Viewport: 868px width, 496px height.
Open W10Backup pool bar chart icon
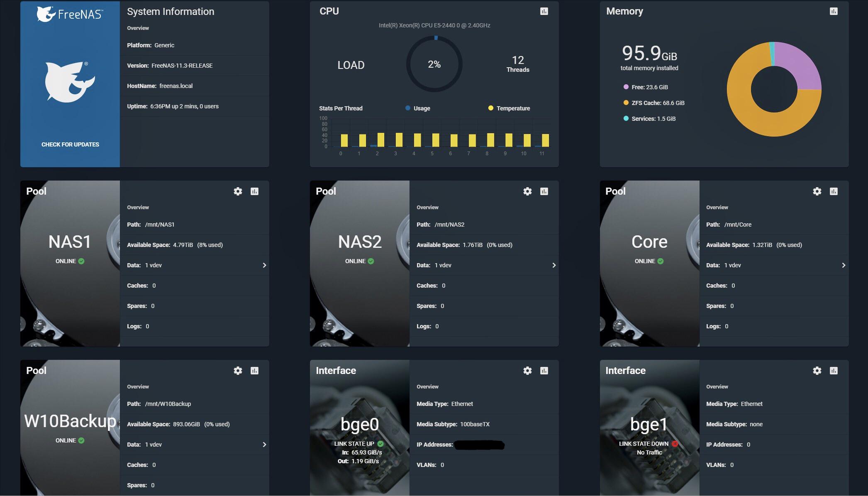click(255, 370)
